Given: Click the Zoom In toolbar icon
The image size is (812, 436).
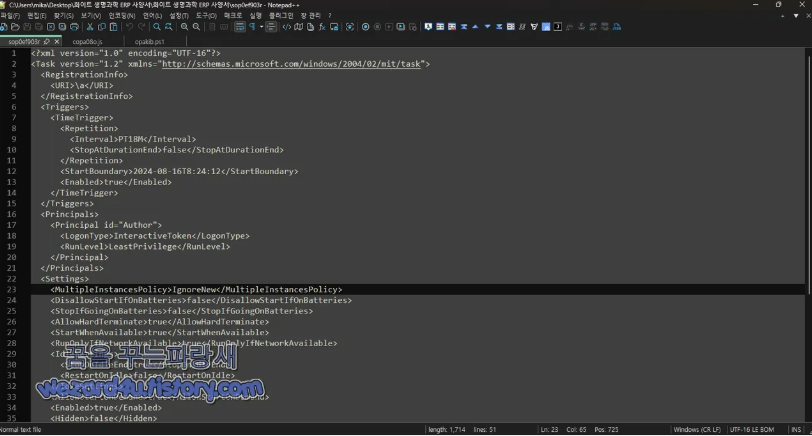Looking at the screenshot, I should click(184, 27).
